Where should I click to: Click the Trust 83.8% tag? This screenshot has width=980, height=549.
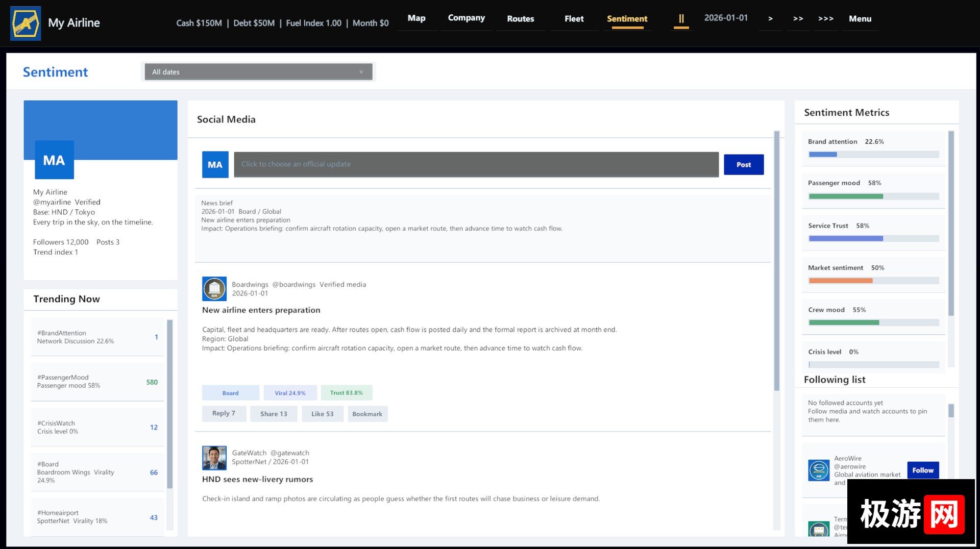[347, 393]
